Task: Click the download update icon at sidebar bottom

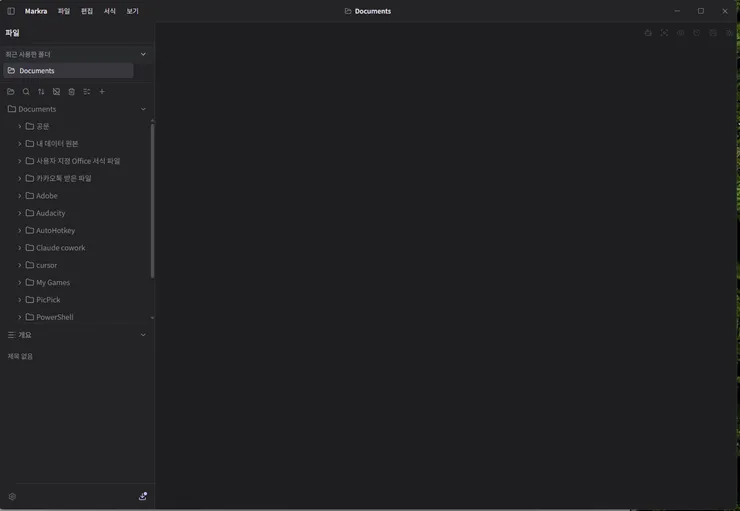Action: click(143, 496)
